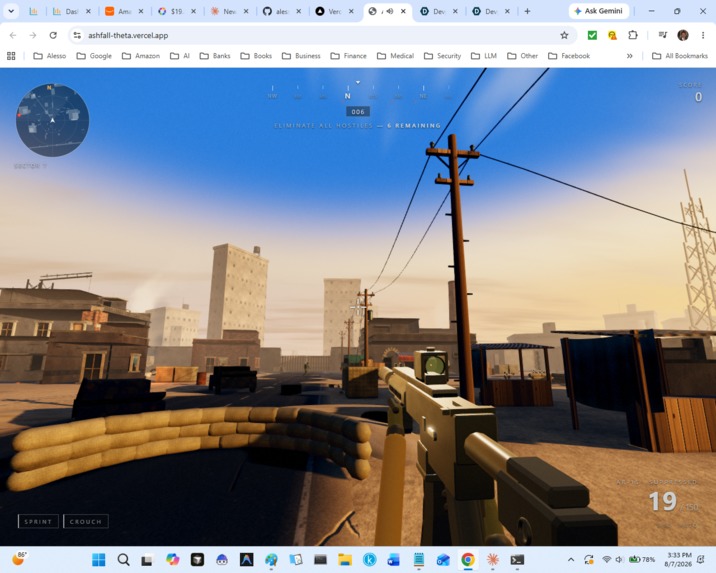
Task: Open the media controls icon
Action: pyautogui.click(x=663, y=35)
